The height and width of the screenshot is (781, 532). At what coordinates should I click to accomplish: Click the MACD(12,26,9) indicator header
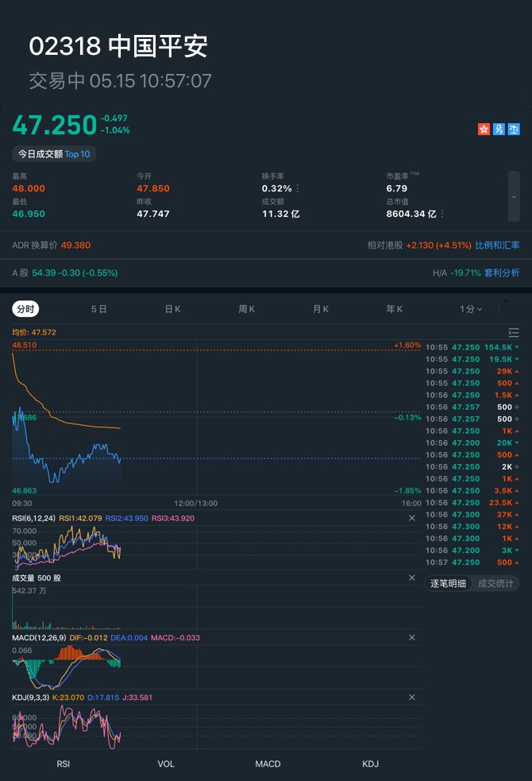click(x=39, y=637)
